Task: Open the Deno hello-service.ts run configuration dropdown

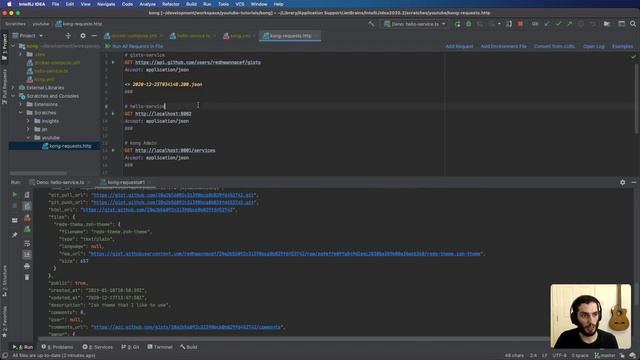Action: (415, 24)
